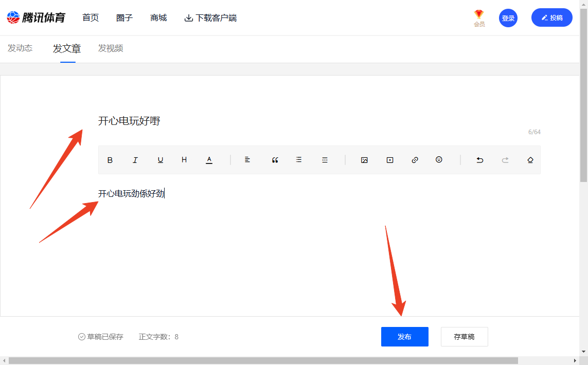The height and width of the screenshot is (365, 588).
Task: Click the horizontal scrollbar thumb
Action: tap(263, 361)
